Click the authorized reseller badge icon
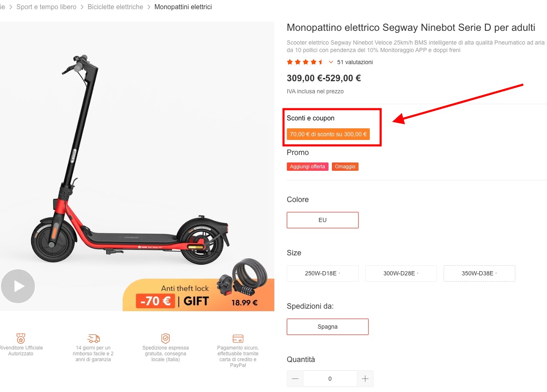 click(21, 338)
